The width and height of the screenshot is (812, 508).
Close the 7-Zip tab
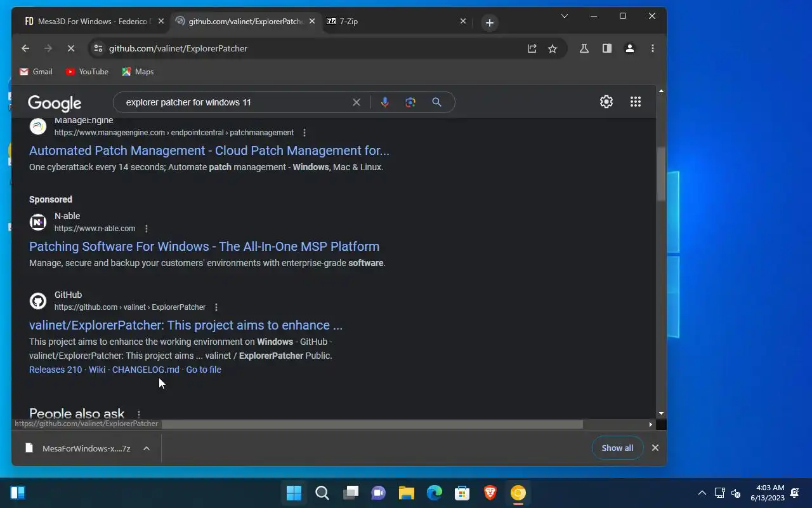point(463,22)
